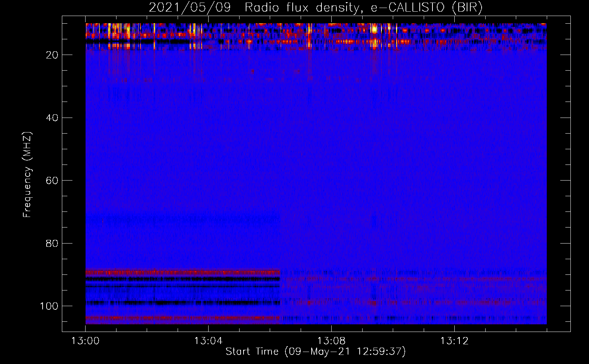Click the '60' frequency tick label
Image resolution: width=589 pixels, height=364 pixels.
(52, 181)
